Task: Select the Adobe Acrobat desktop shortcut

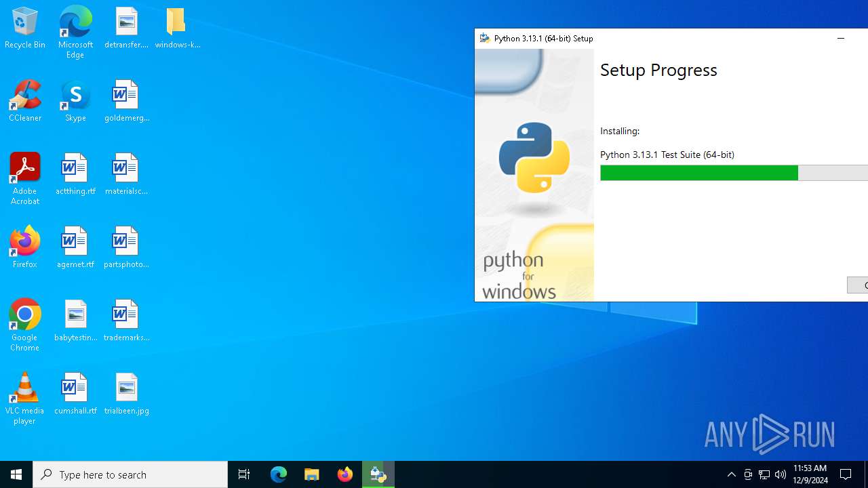Action: (25, 179)
